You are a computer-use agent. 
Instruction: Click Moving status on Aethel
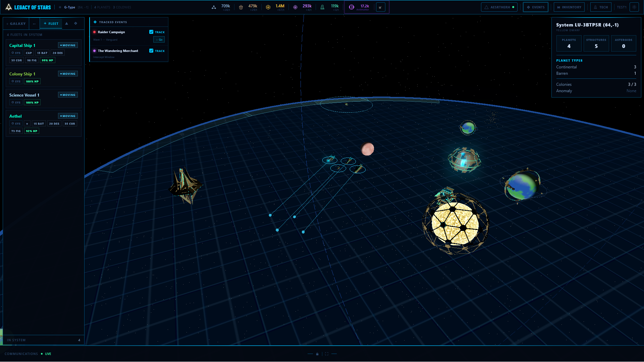click(68, 116)
